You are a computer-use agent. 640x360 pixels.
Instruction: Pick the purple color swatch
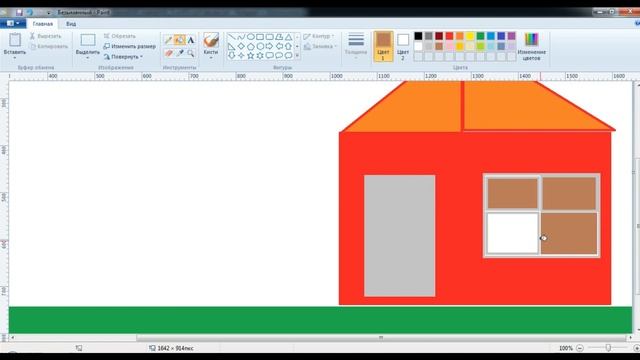click(511, 36)
